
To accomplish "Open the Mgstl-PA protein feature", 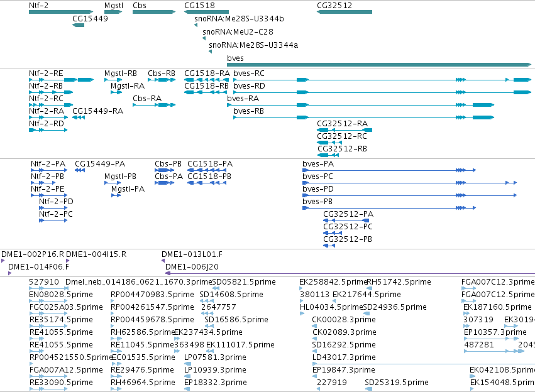I will click(116, 195).
